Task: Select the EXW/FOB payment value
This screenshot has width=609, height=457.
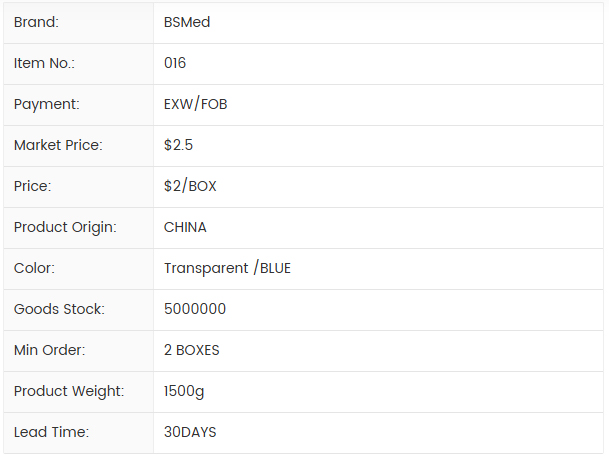Action: [196, 104]
